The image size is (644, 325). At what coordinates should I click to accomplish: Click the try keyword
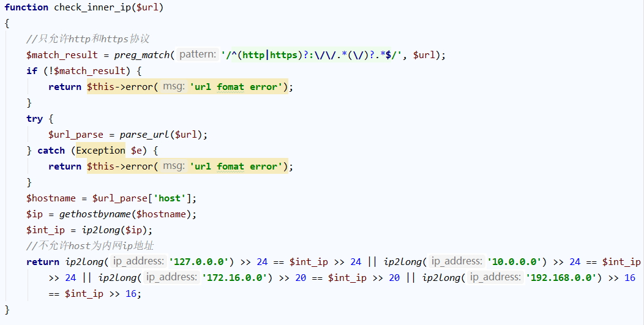(x=34, y=119)
